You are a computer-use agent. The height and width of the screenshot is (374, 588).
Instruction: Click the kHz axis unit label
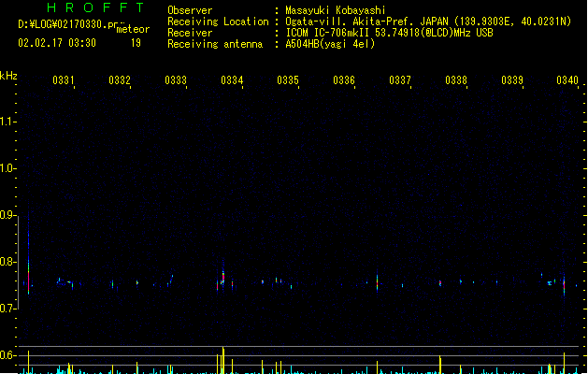8,76
